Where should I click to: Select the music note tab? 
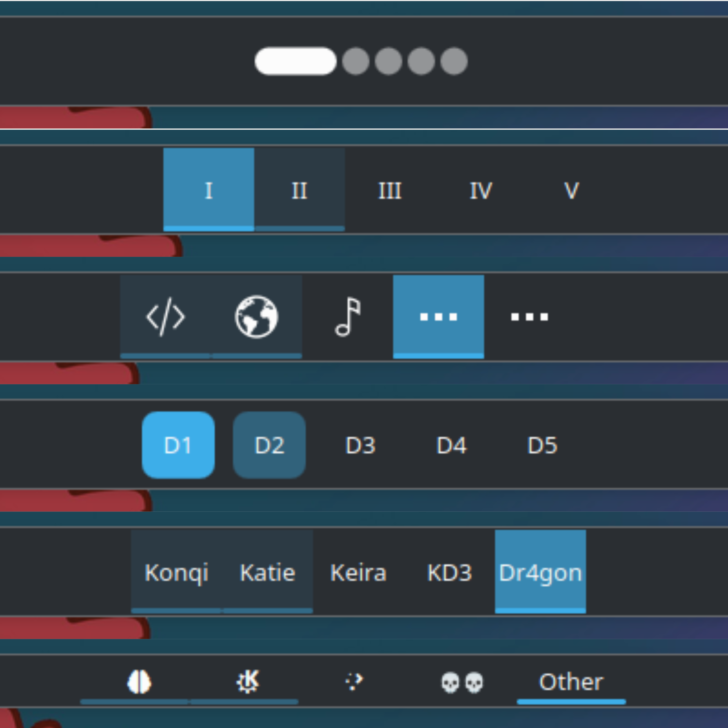click(347, 317)
